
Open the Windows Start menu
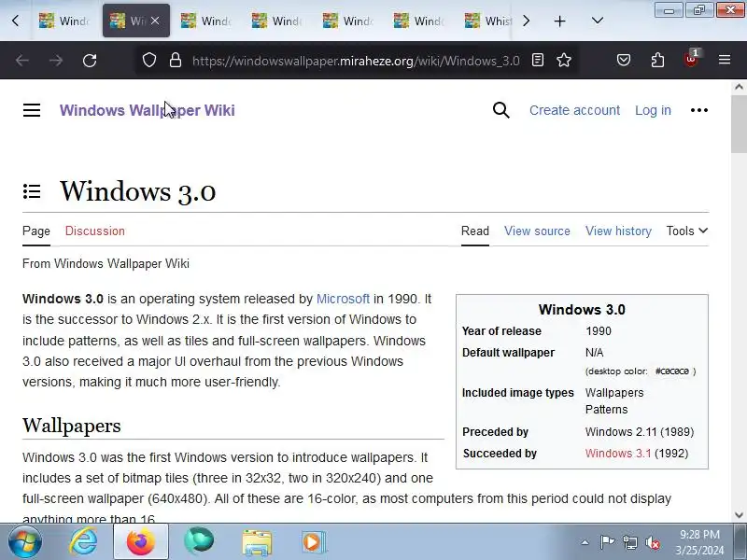click(x=24, y=542)
